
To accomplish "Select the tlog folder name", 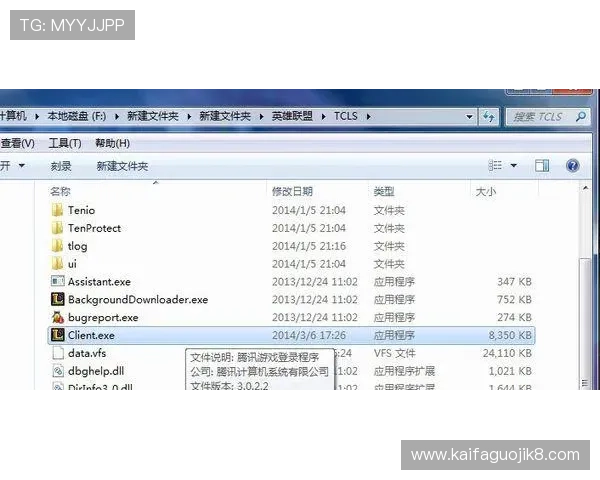I will (x=77, y=246).
